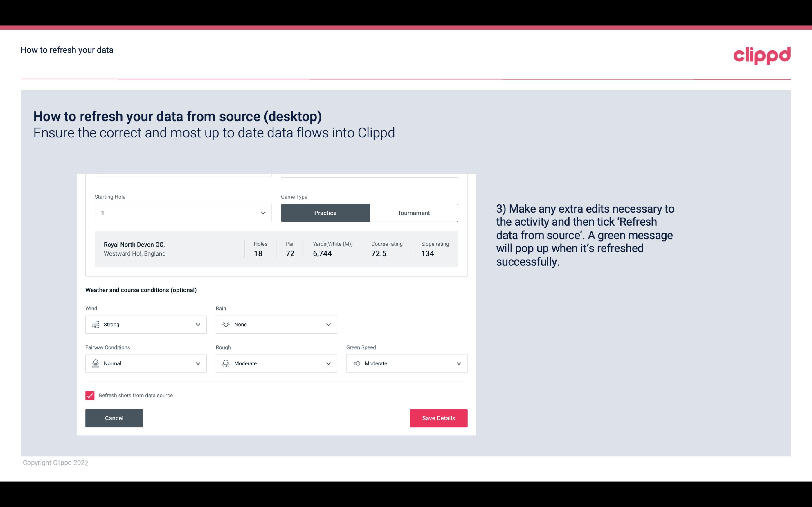Click the Cancel button
Image resolution: width=812 pixels, height=507 pixels.
click(x=114, y=418)
